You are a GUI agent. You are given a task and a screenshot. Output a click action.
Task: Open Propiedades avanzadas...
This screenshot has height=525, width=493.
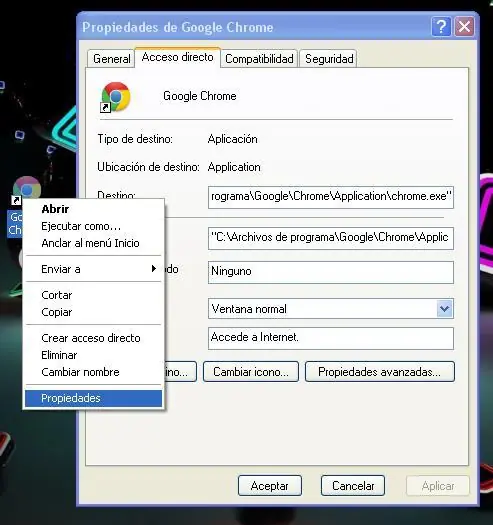pos(380,372)
